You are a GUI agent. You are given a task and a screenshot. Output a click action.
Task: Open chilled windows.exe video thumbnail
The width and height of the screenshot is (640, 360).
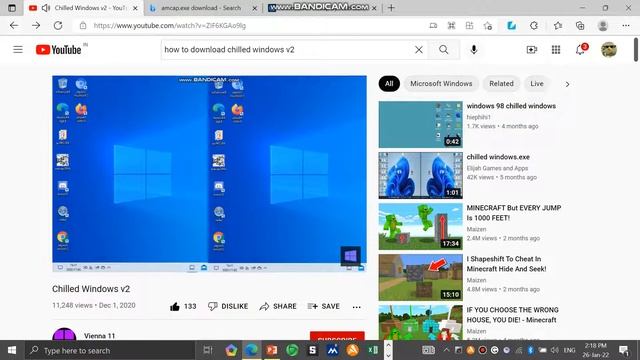(x=420, y=176)
